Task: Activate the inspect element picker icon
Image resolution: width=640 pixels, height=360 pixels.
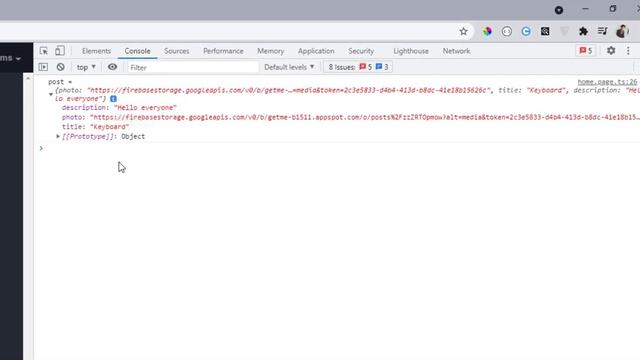Action: [44, 51]
